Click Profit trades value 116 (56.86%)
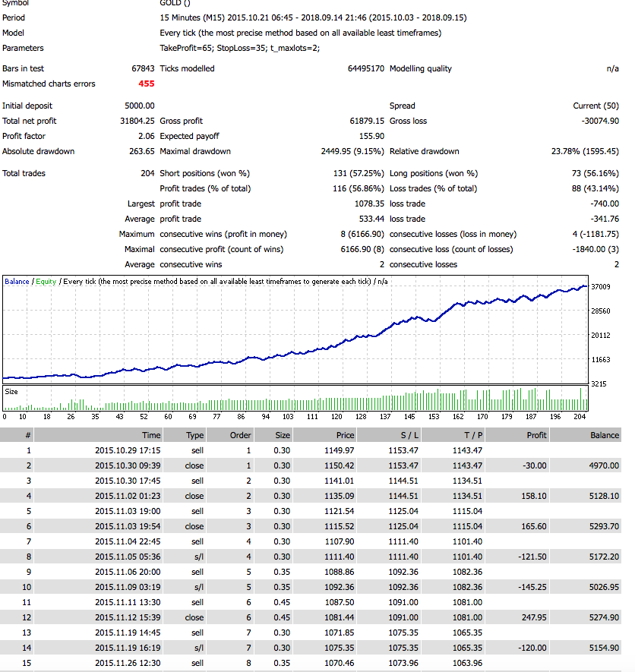 pyautogui.click(x=358, y=188)
